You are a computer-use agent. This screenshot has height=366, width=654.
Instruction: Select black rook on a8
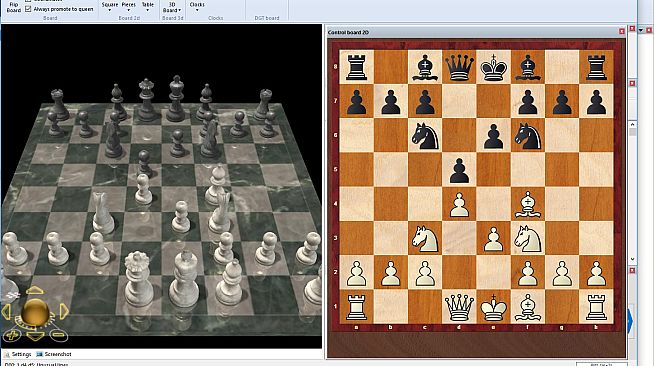(x=357, y=67)
